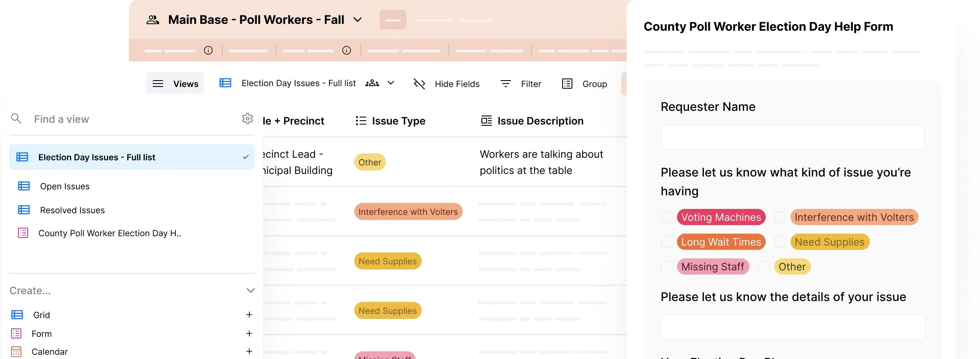Check the Voting Machines checkbox
980x359 pixels.
point(667,217)
